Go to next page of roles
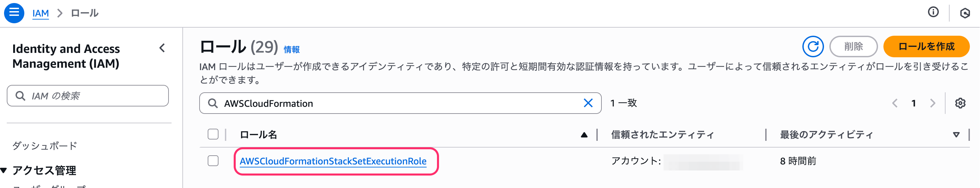 click(932, 103)
